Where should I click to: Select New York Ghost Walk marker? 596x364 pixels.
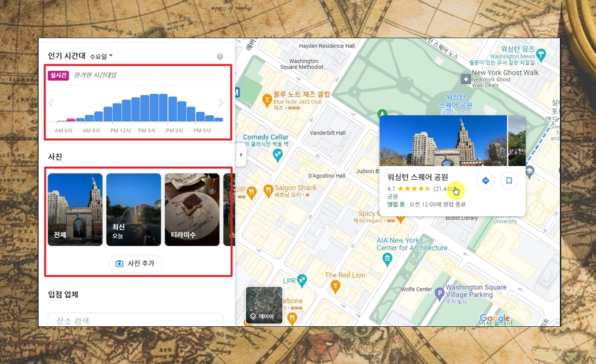[x=466, y=79]
